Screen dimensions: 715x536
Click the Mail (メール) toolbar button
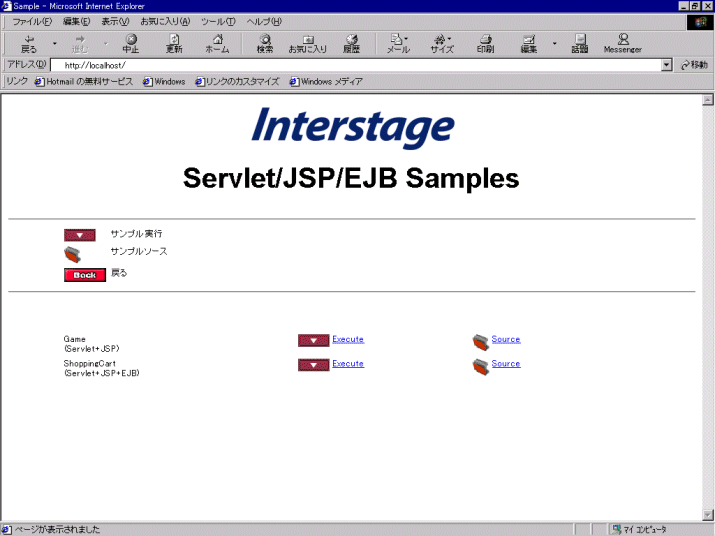(398, 44)
